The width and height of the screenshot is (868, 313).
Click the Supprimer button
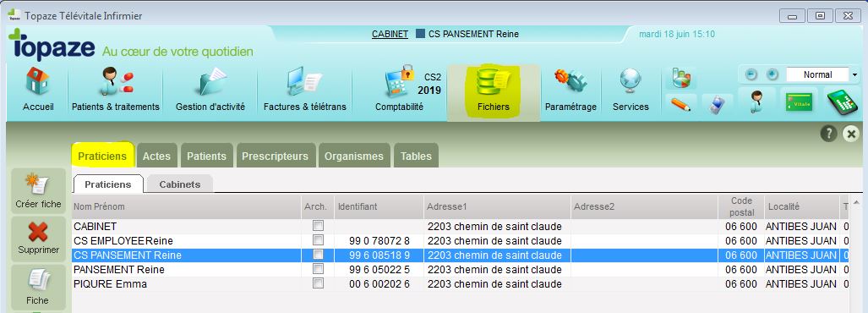tap(38, 239)
